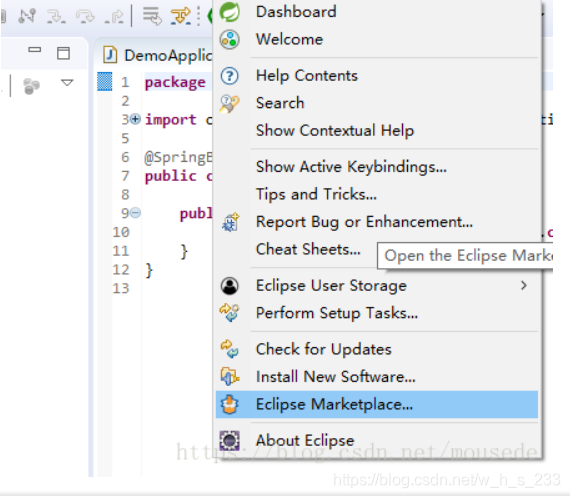570x498 pixels.
Task: Click the disconnect nodes toolbar icon
Action: tap(27, 16)
